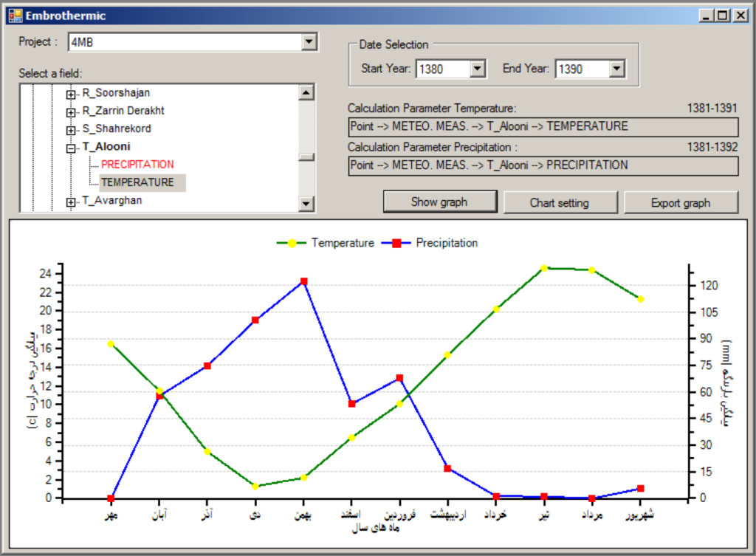The width and height of the screenshot is (756, 556).
Task: Click the yellow Temperature legend marker
Action: click(x=292, y=243)
